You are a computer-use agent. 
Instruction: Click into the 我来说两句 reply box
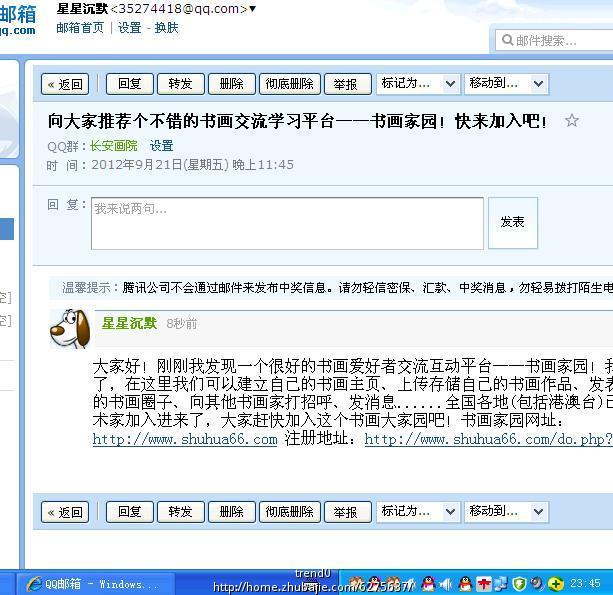coord(287,223)
